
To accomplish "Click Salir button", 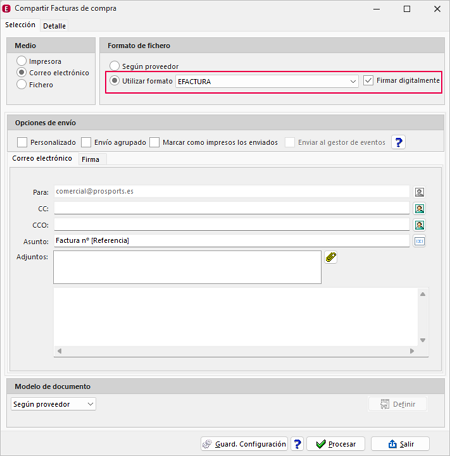I will click(x=400, y=444).
